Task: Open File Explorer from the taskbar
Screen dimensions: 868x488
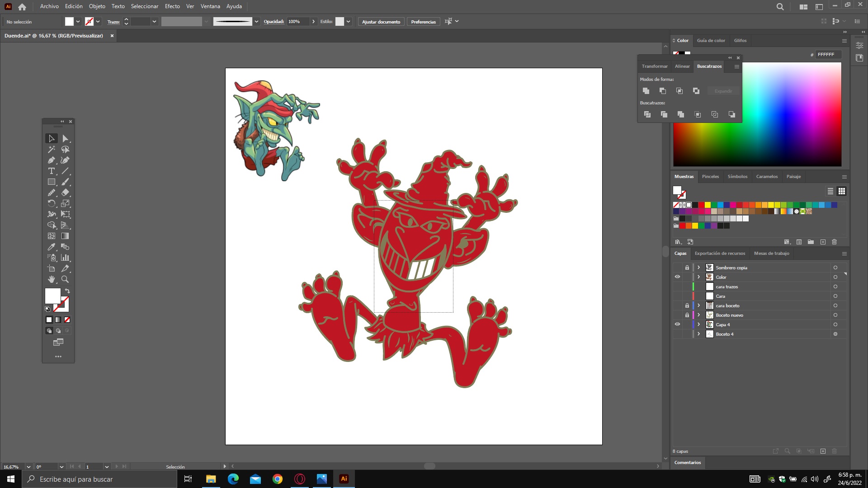Action: (211, 479)
